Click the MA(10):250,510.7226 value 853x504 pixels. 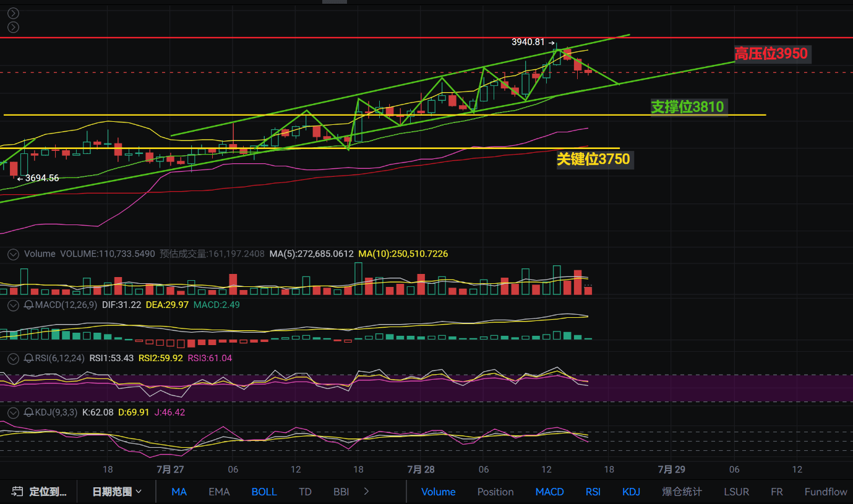(x=403, y=254)
